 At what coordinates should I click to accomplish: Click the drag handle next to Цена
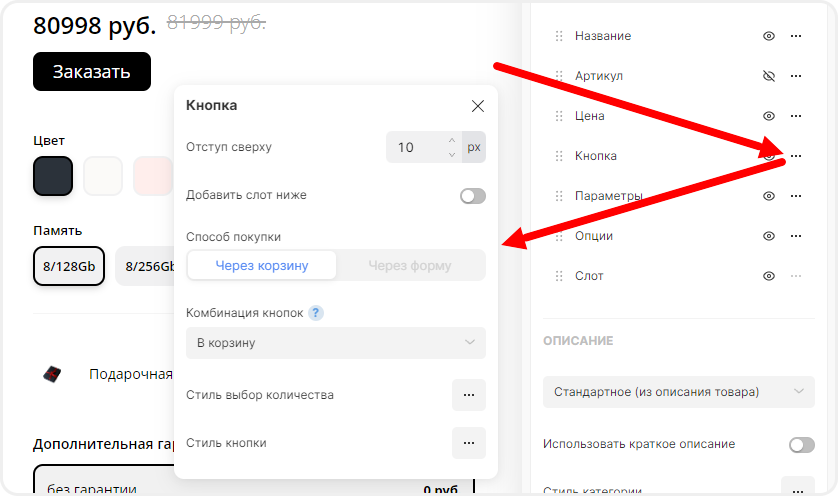(560, 116)
